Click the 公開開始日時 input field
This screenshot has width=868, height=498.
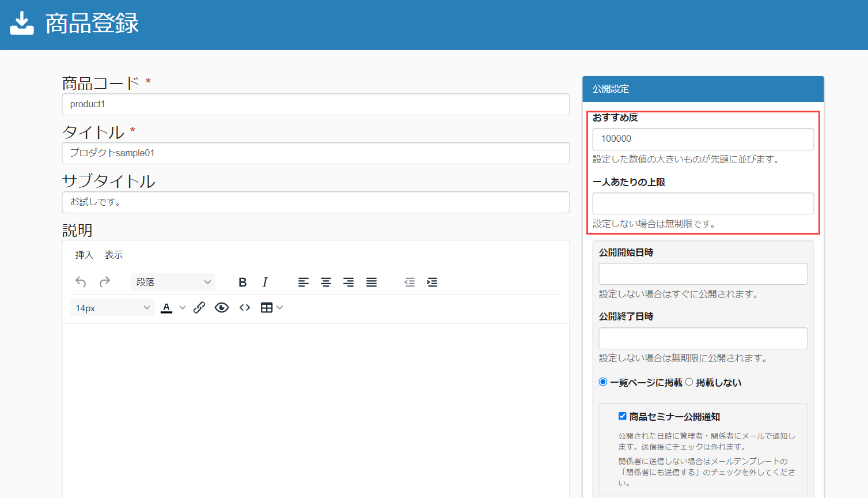[703, 274]
